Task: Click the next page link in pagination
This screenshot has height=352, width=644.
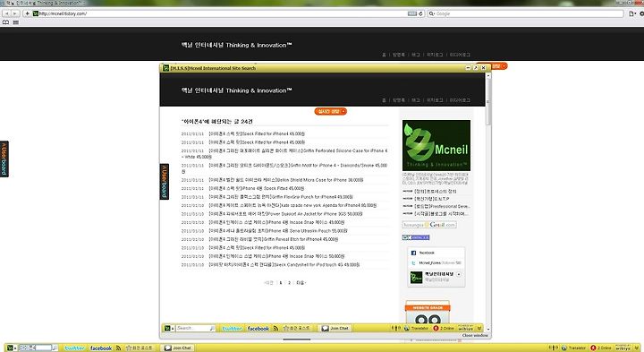Action: click(301, 283)
